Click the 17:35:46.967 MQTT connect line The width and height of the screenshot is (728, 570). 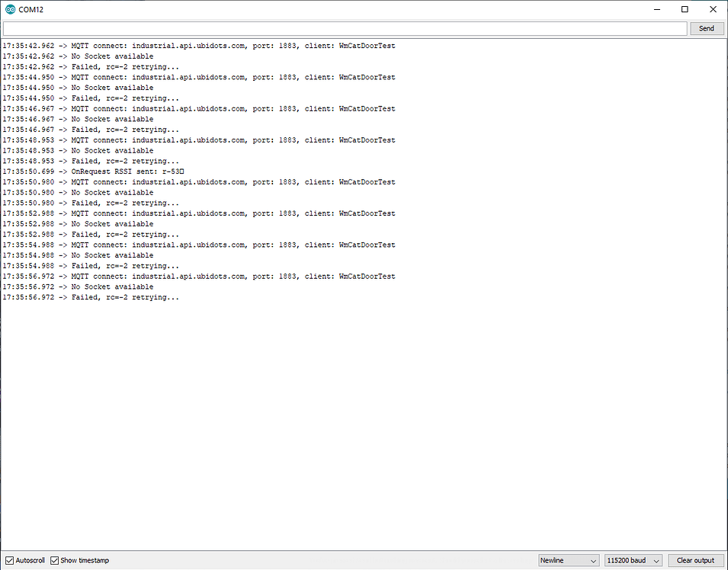tap(199, 109)
